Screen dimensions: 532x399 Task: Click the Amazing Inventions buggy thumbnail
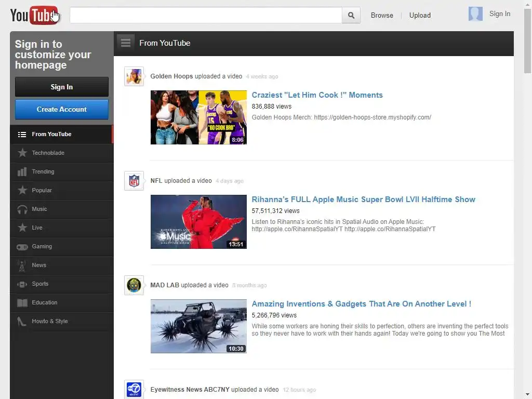(x=198, y=326)
